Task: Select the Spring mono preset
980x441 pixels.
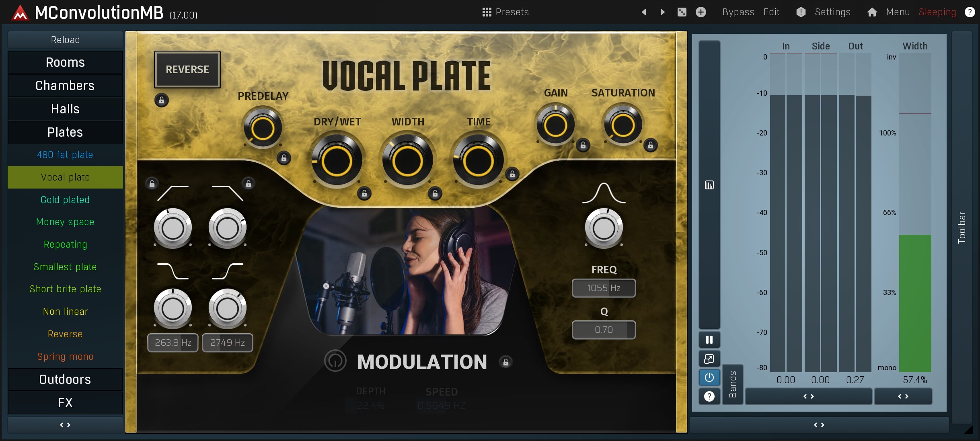Action: pyautogui.click(x=65, y=357)
